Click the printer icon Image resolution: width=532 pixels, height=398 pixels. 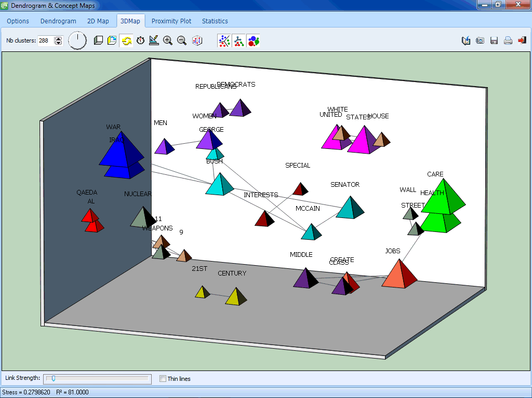(508, 40)
